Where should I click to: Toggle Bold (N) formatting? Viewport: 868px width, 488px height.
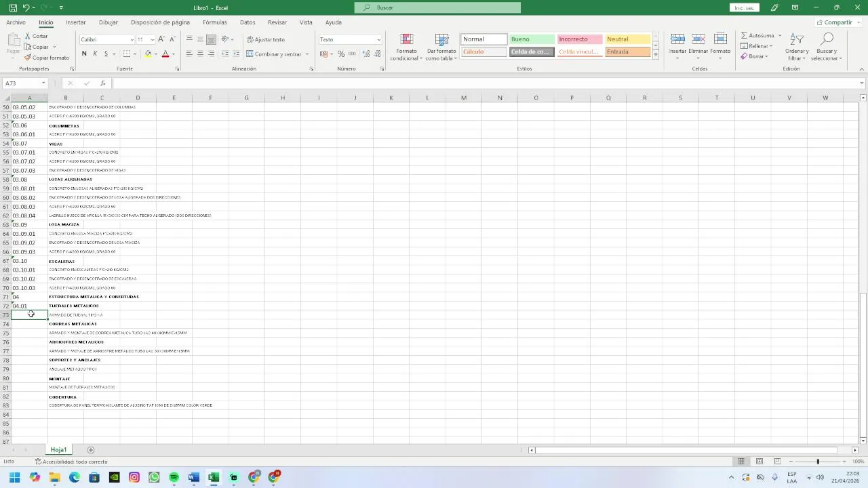[84, 54]
